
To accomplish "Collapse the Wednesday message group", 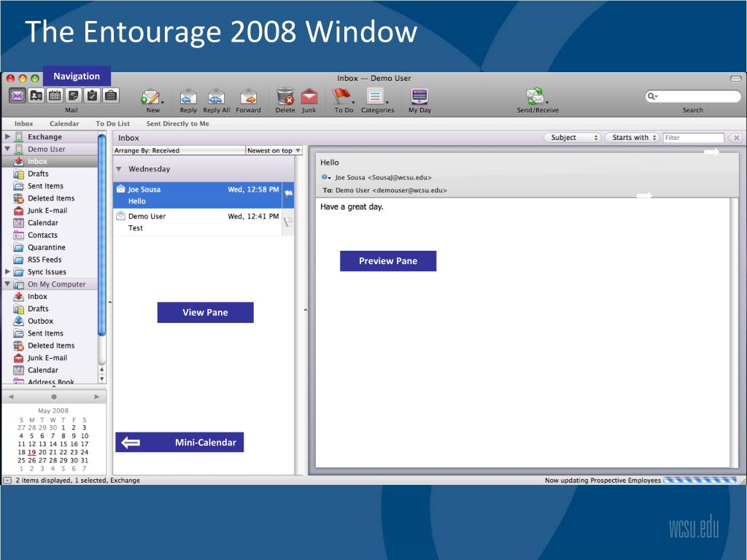I will (x=119, y=169).
